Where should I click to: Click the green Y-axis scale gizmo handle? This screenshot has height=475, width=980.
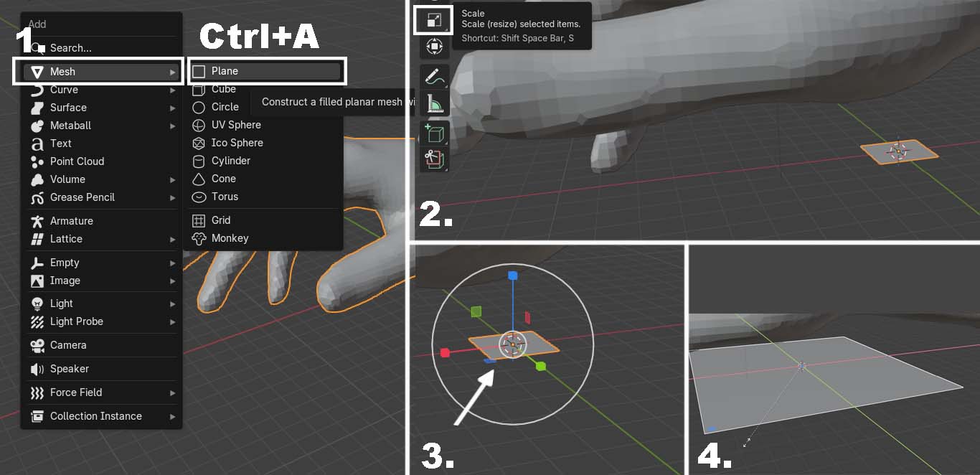click(x=540, y=366)
